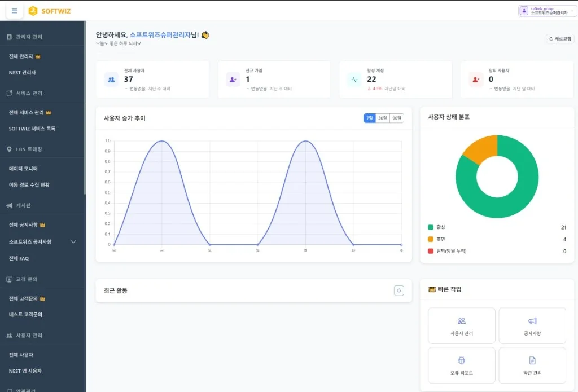578x392 pixels.
Task: Click the LBS 트래킹 location pin icon
Action: point(9,149)
